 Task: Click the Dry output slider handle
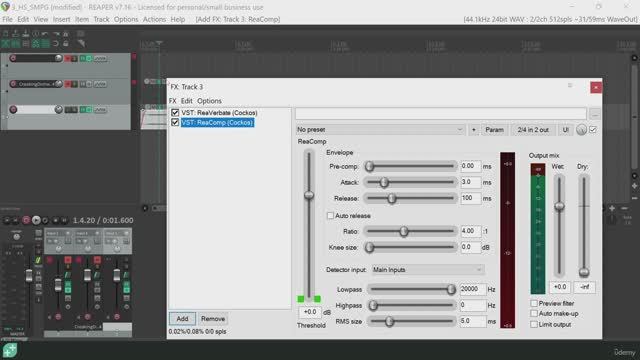tap(584, 272)
